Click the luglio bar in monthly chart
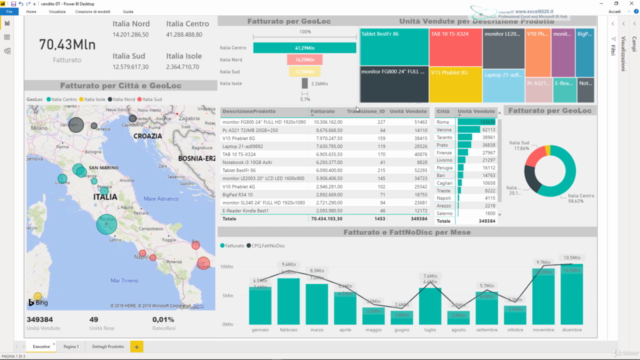The image size is (640, 360). (430, 306)
